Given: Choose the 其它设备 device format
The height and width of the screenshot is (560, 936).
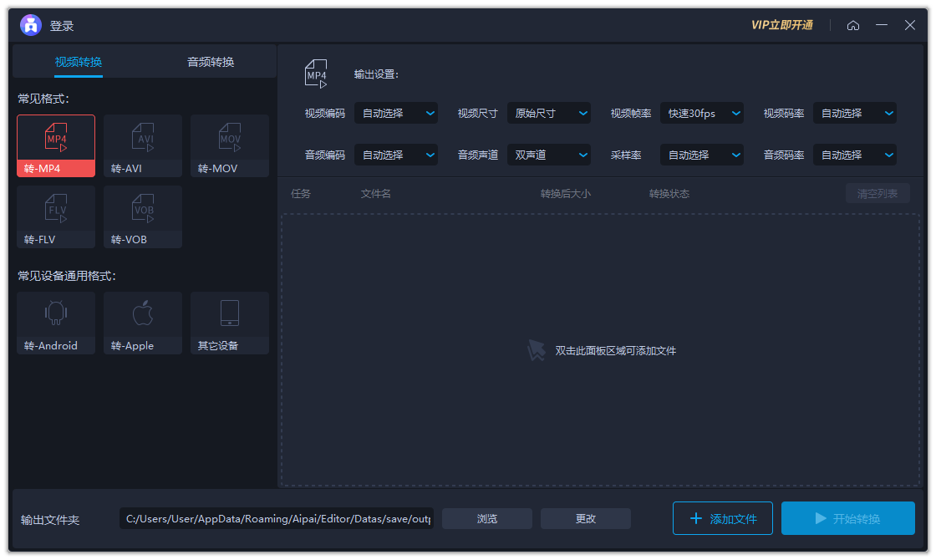Looking at the screenshot, I should [x=230, y=323].
